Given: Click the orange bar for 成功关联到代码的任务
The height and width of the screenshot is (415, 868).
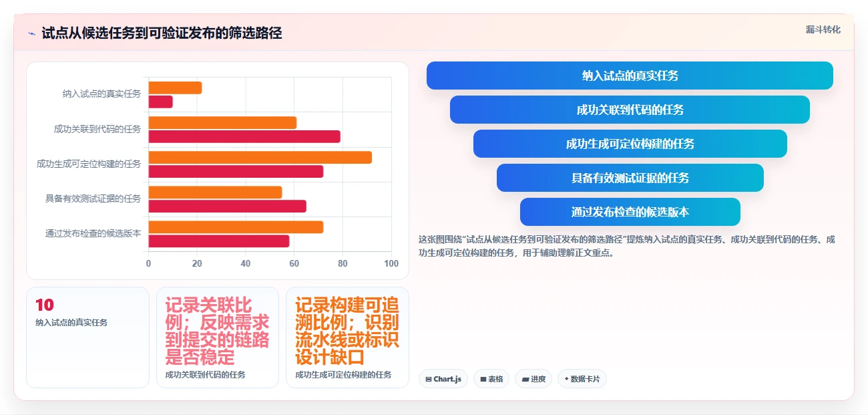Looking at the screenshot, I should pos(222,122).
